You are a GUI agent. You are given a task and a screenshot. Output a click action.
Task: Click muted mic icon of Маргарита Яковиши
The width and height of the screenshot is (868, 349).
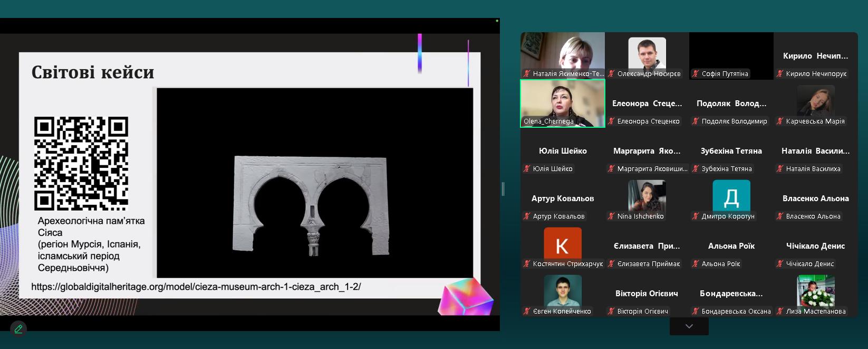click(x=611, y=169)
